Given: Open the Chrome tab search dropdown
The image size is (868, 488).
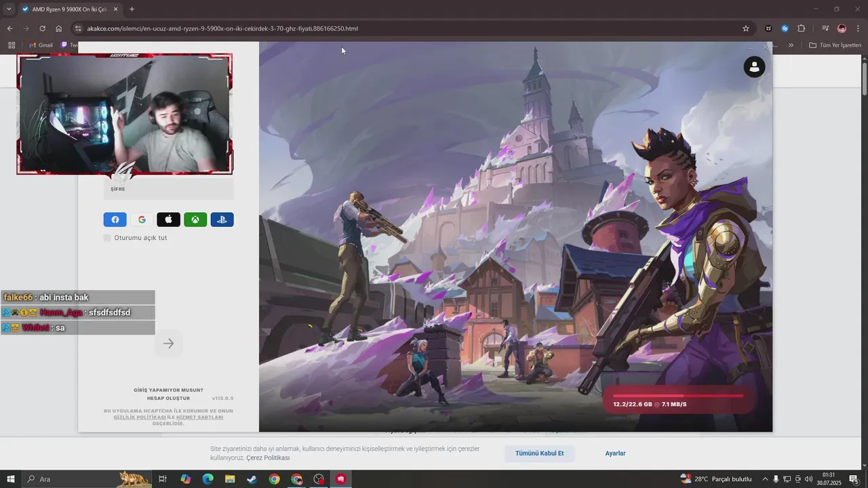Looking at the screenshot, I should coord(9,9).
